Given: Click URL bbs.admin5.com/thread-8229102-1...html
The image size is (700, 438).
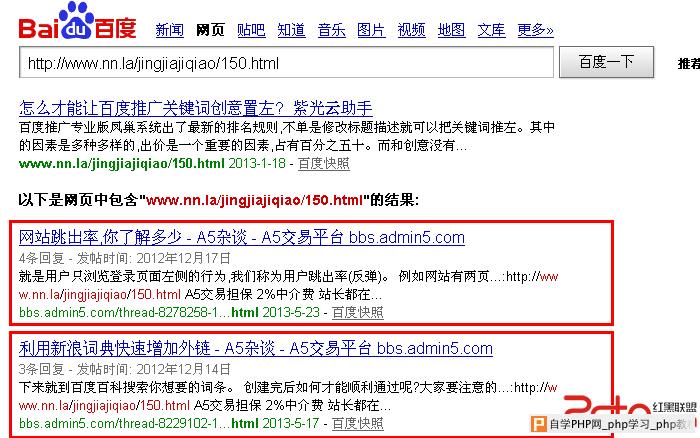Looking at the screenshot, I should click(x=138, y=423).
